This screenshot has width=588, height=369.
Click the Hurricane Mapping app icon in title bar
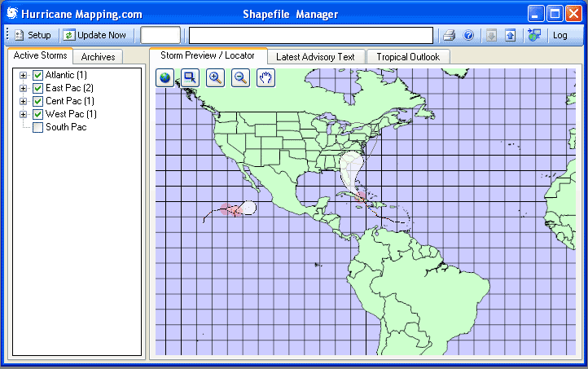12,14
